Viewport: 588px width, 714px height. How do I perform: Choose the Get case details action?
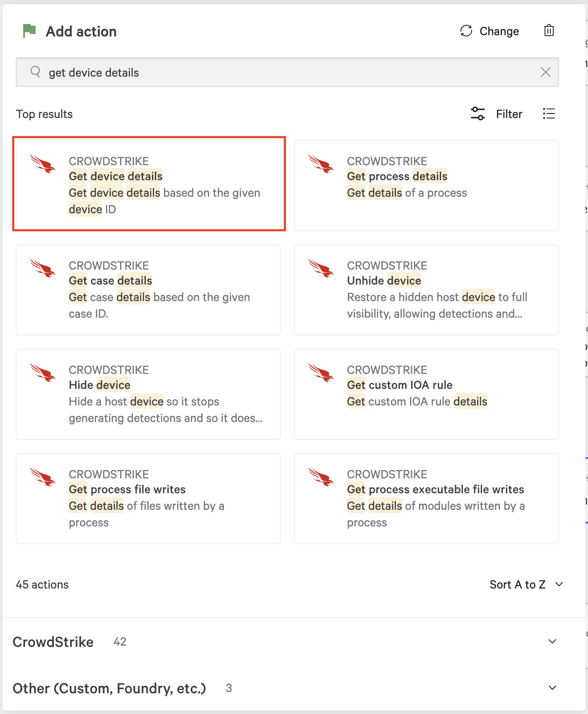pos(148,289)
